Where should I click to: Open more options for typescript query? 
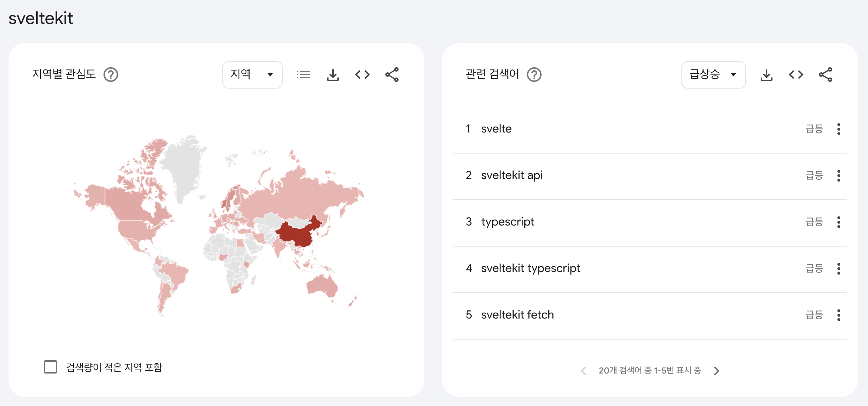(839, 222)
